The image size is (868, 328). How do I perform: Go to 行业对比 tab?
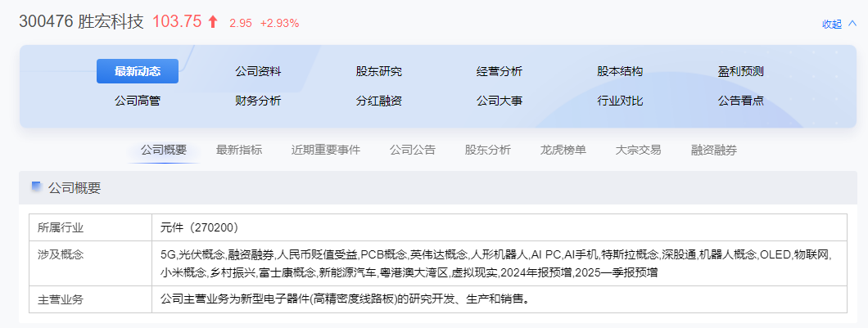click(x=620, y=101)
